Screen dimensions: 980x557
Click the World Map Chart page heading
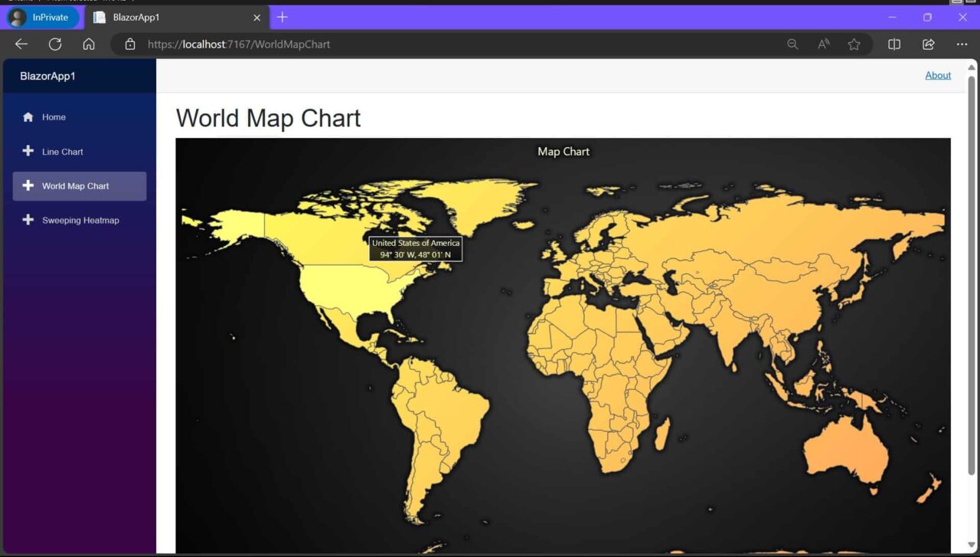tap(268, 118)
